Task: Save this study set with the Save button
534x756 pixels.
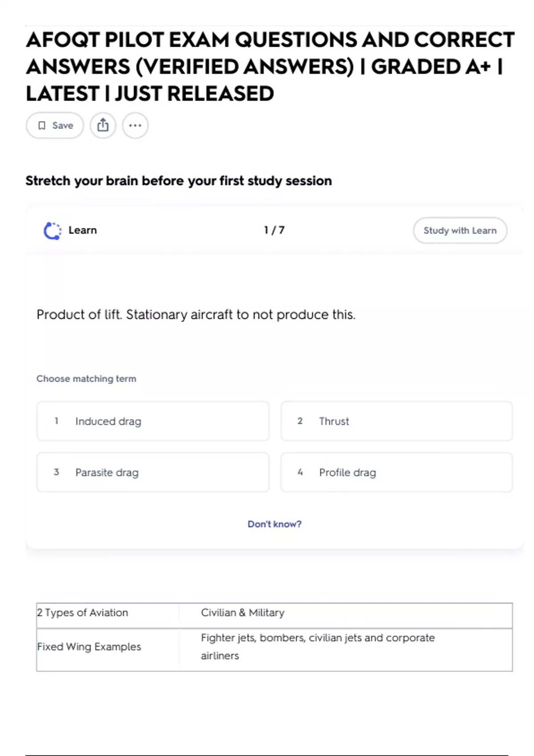Action: pos(55,125)
